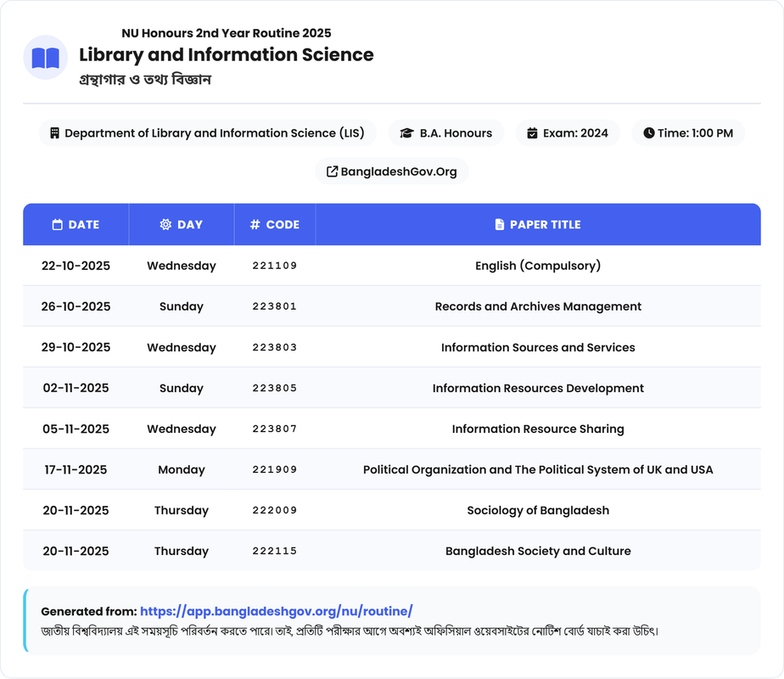
Task: Select the Department of Library and Information Science chip
Action: (208, 133)
